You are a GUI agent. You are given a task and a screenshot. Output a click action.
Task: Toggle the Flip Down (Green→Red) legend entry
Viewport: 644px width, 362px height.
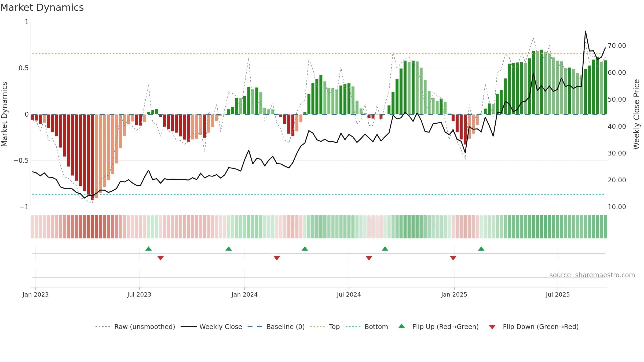coord(533,327)
